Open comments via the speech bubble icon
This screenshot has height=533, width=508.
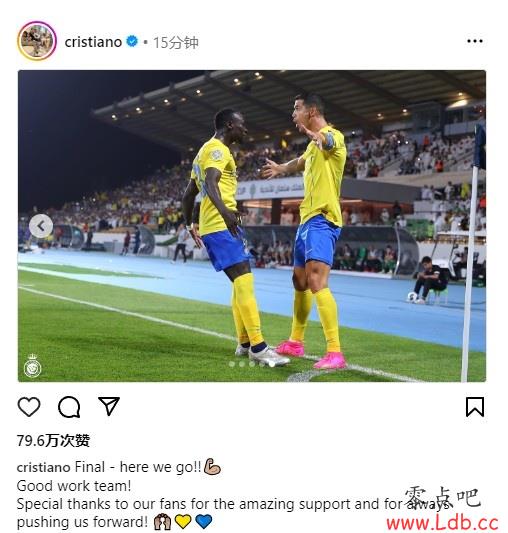pos(69,407)
